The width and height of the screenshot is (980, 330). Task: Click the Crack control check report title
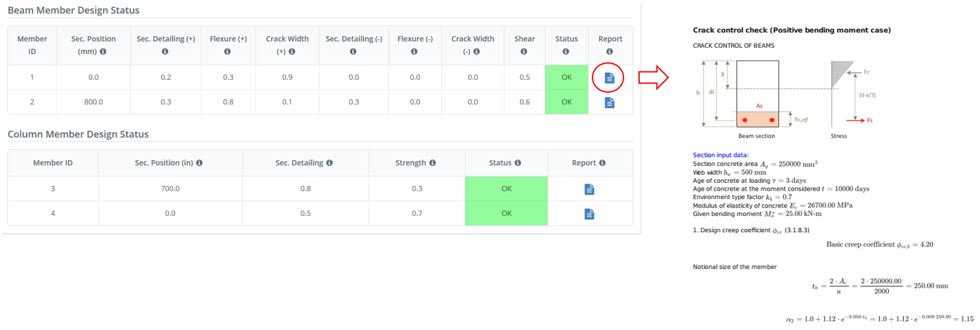791,30
